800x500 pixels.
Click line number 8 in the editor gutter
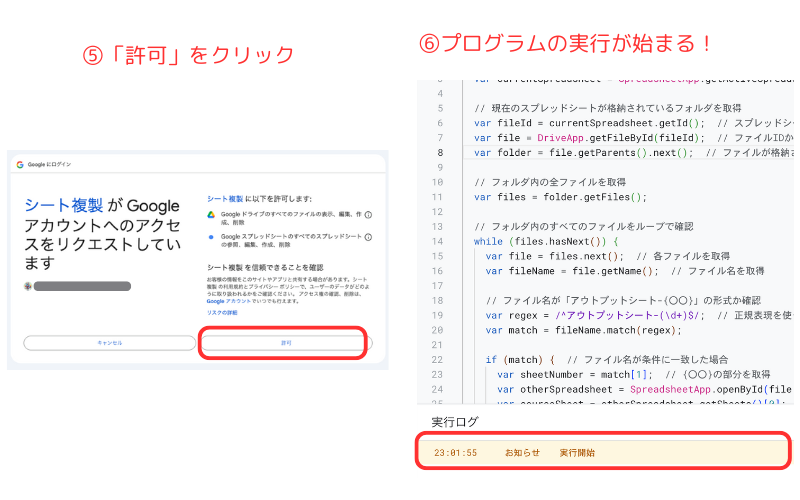tap(440, 153)
